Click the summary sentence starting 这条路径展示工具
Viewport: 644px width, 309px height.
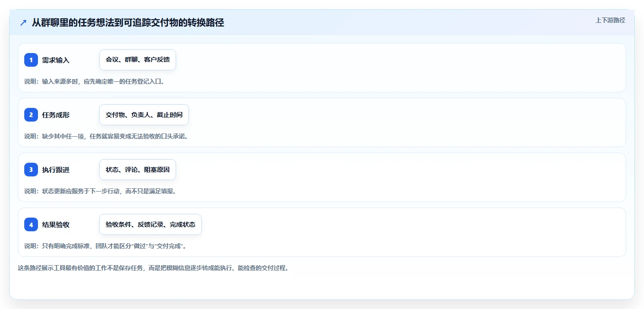[153, 268]
